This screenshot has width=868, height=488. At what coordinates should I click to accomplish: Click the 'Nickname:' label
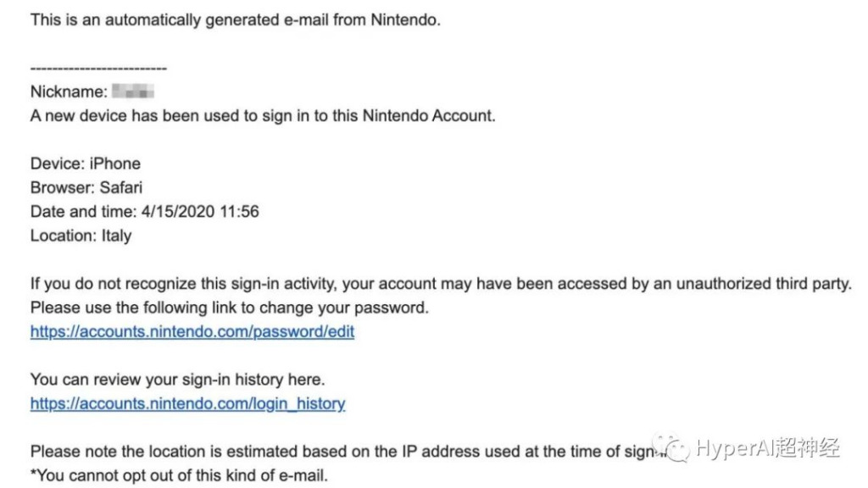pyautogui.click(x=69, y=91)
